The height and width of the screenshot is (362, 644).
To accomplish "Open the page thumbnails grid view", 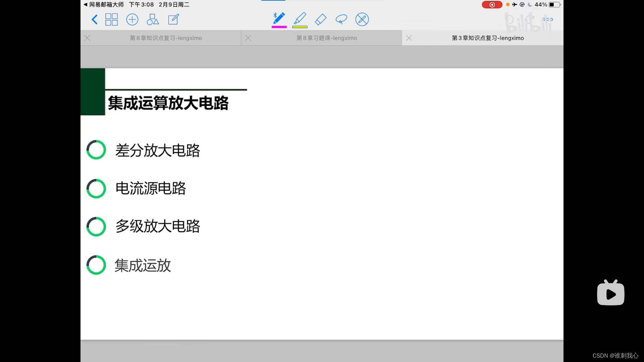I will (111, 19).
